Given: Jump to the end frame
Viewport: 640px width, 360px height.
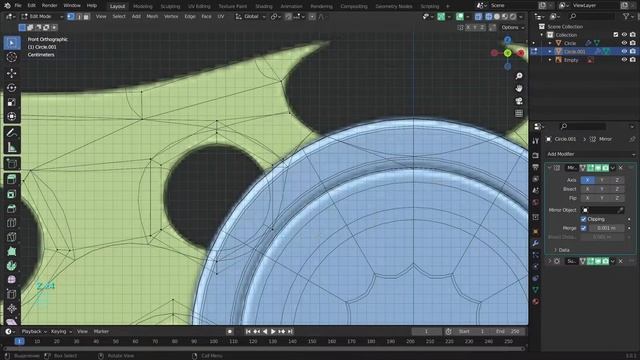Looking at the screenshot, I should [x=290, y=331].
